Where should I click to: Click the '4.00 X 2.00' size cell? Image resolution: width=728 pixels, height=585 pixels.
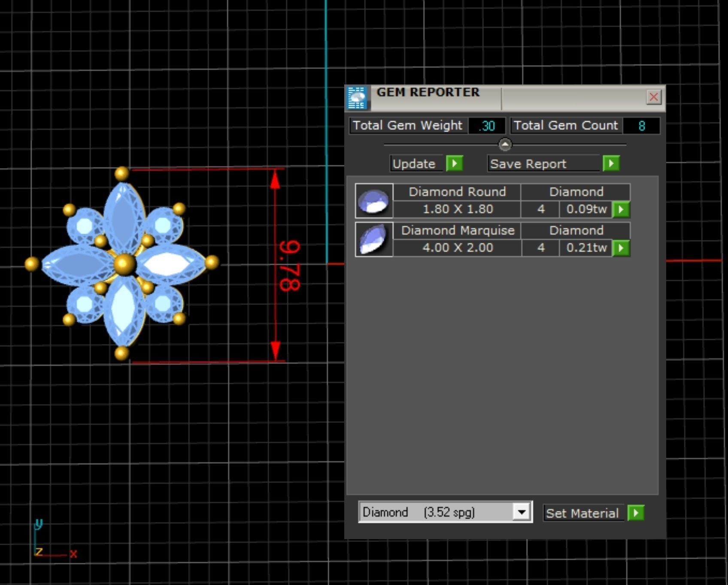[457, 248]
